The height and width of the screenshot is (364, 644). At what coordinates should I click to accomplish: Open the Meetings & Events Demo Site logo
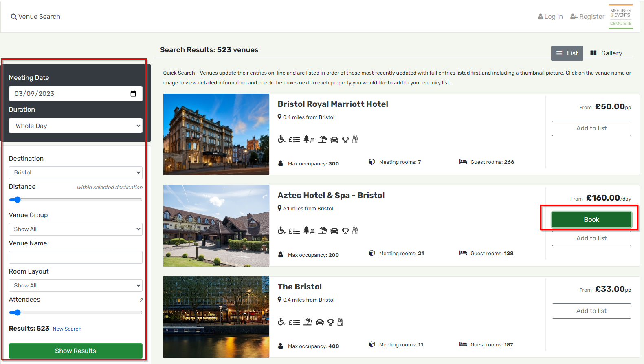click(x=621, y=17)
